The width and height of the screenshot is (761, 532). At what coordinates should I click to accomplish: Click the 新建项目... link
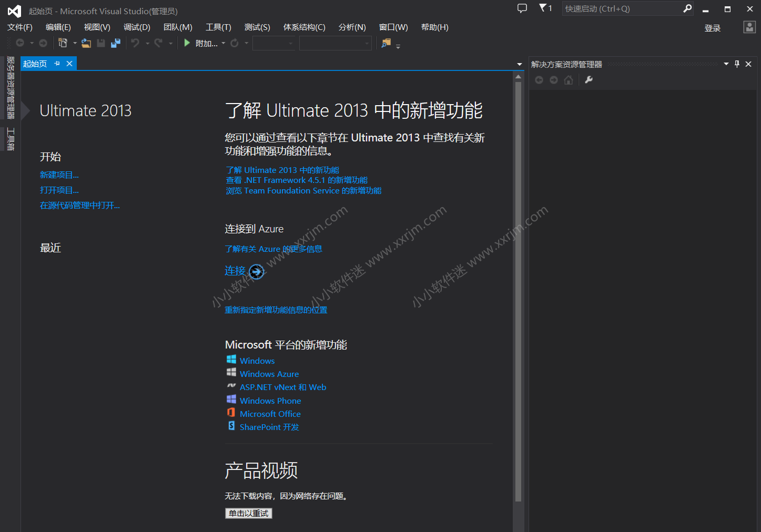59,175
